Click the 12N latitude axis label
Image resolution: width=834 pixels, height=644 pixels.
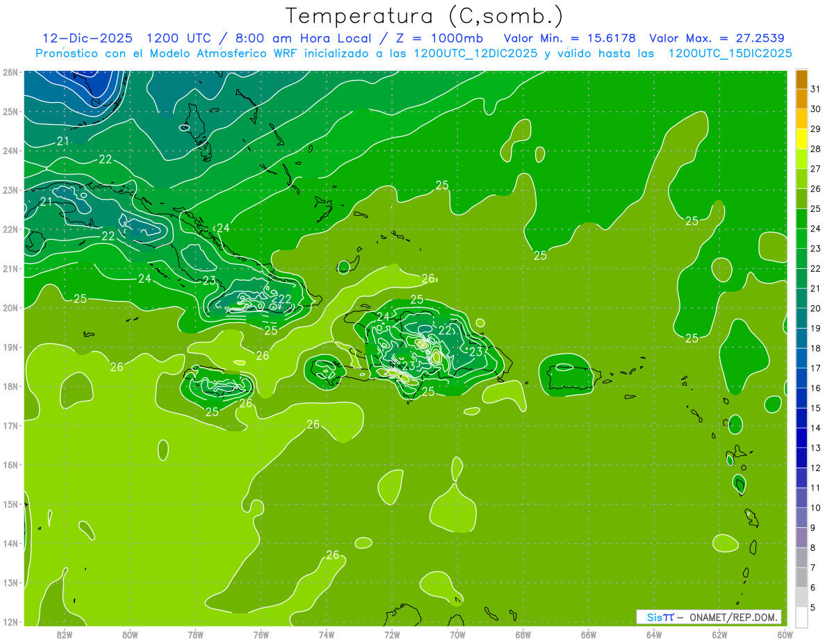coord(10,622)
